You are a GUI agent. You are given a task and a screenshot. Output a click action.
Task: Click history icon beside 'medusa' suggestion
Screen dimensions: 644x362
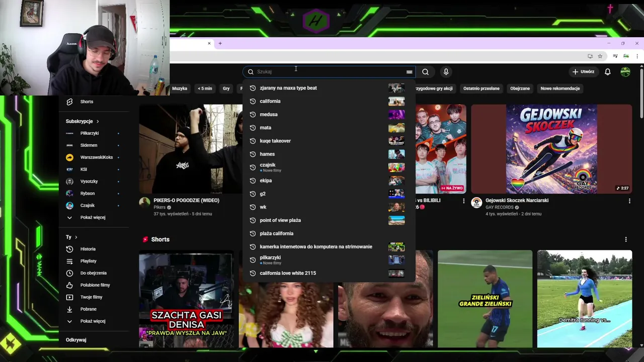[x=253, y=114]
